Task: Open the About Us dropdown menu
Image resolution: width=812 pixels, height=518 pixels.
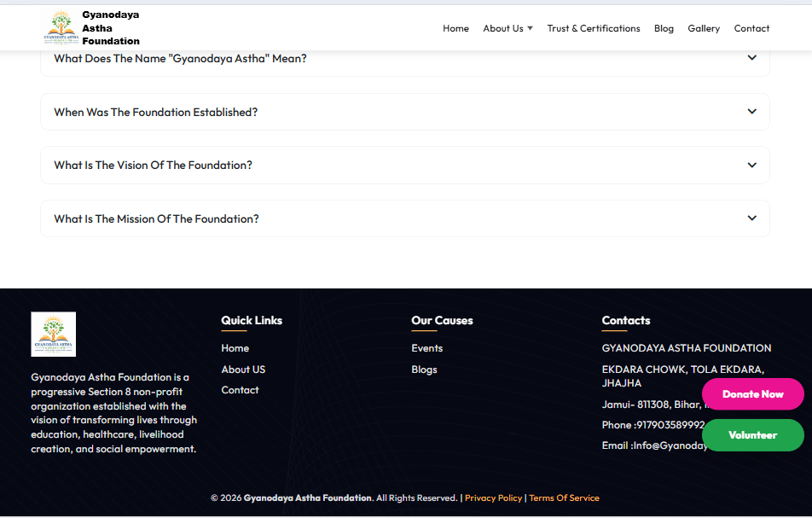Action: coord(507,28)
